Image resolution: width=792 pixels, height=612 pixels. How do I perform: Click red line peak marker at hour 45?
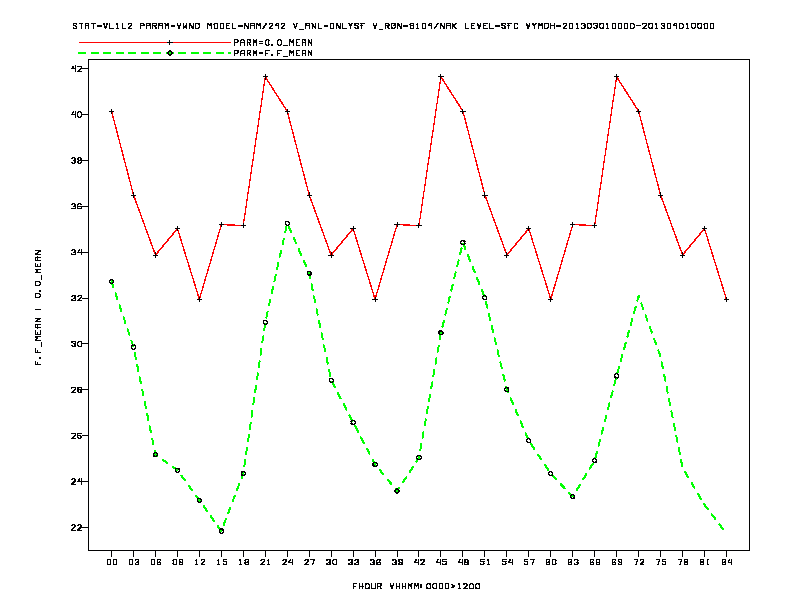click(x=441, y=77)
